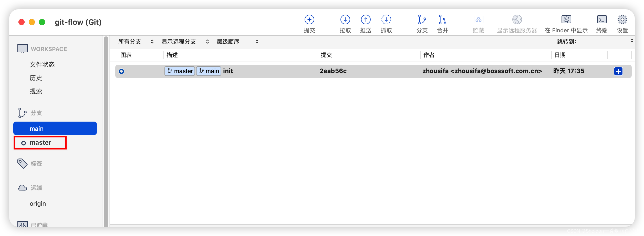
Task: Select 搜索 in the workspace sidebar
Action: (36, 91)
